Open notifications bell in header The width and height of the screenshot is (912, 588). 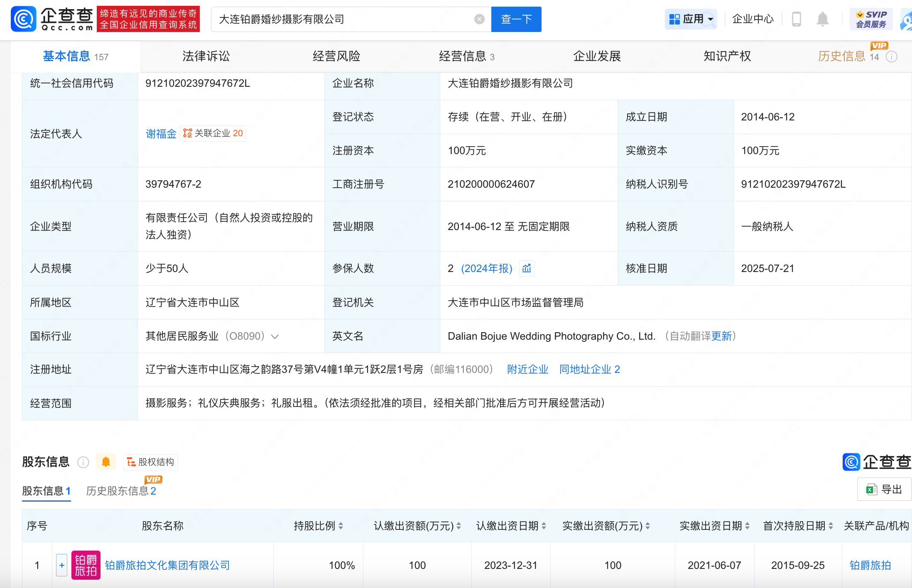(822, 19)
